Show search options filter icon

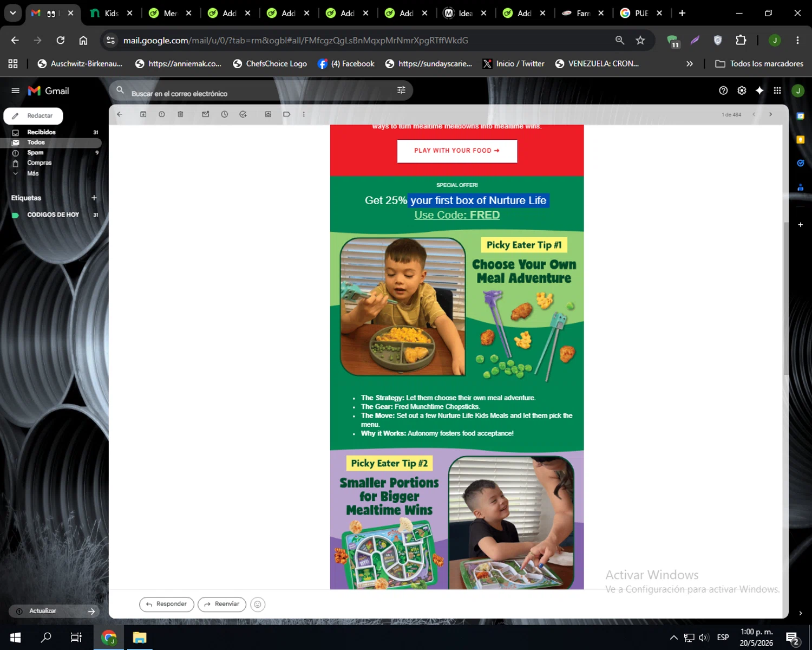click(x=401, y=90)
